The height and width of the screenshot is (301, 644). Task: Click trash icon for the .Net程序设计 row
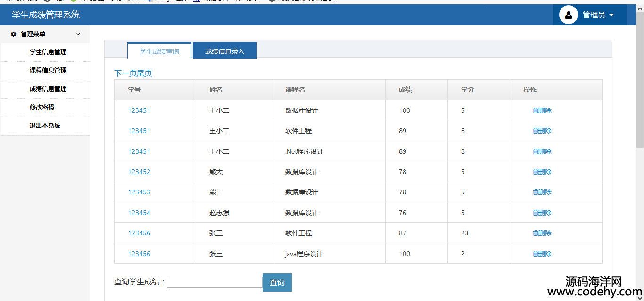pos(535,151)
